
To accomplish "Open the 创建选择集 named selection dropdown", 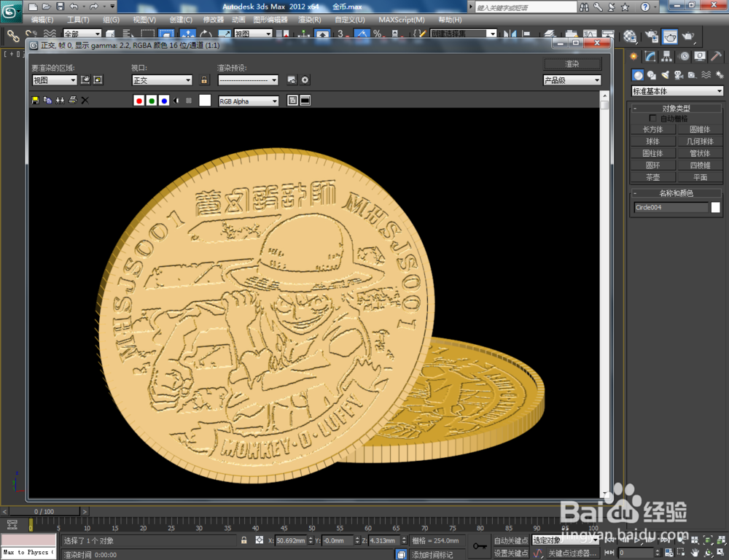I will pyautogui.click(x=464, y=34).
